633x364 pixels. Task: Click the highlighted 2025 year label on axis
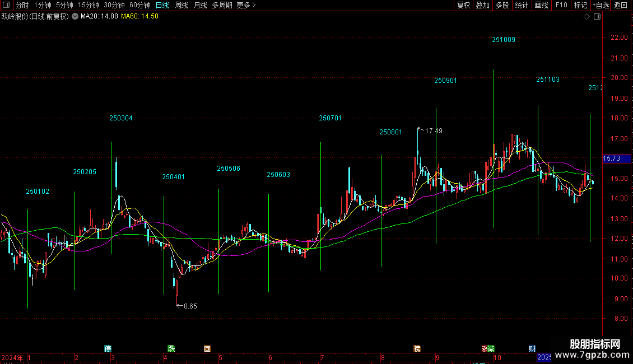point(544,357)
